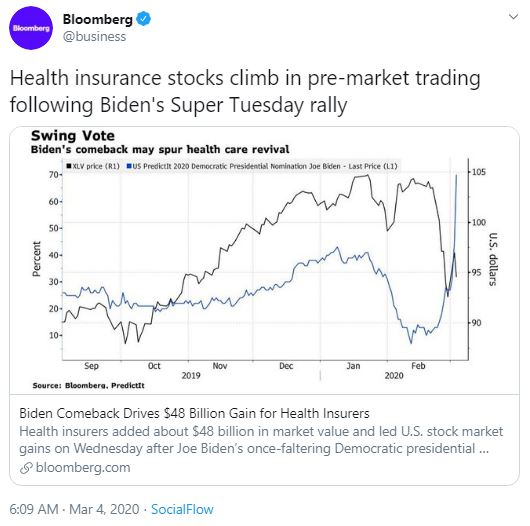
Task: Click the link chain icon beside bloomberg.com
Action: (x=26, y=468)
